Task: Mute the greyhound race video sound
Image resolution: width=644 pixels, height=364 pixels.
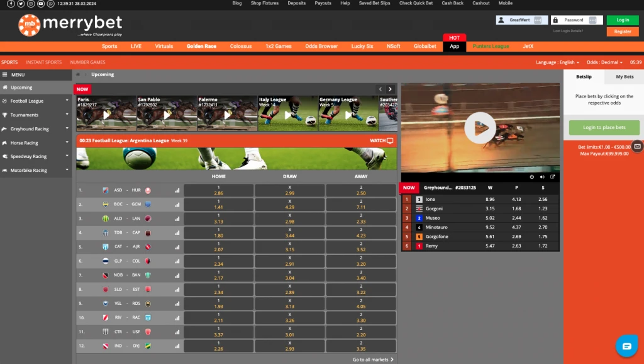Action: [x=542, y=177]
